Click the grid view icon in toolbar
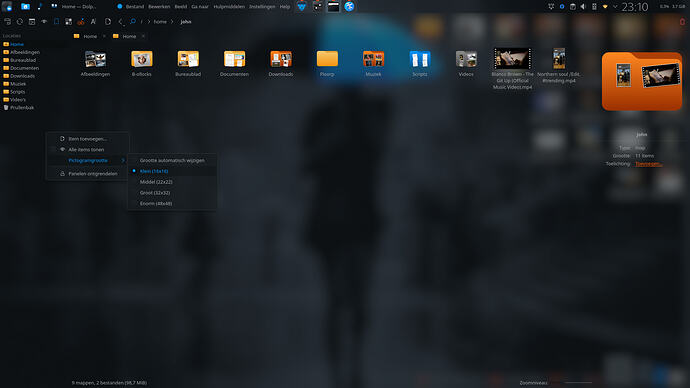Viewport: 690px width, 388px height. click(x=68, y=21)
